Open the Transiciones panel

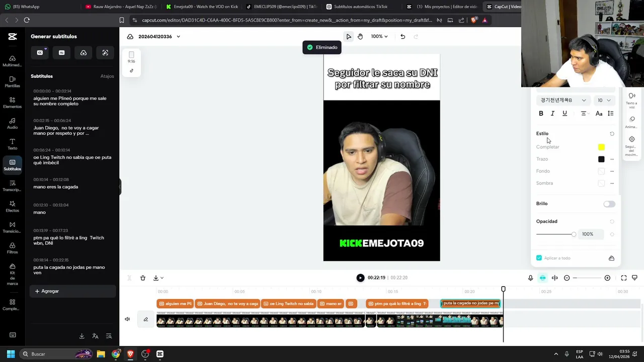point(12,228)
